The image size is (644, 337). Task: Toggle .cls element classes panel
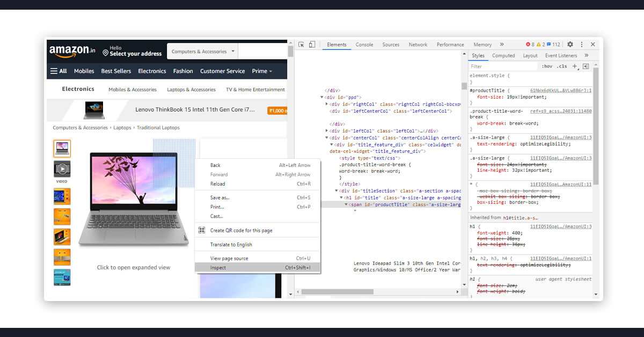click(562, 67)
